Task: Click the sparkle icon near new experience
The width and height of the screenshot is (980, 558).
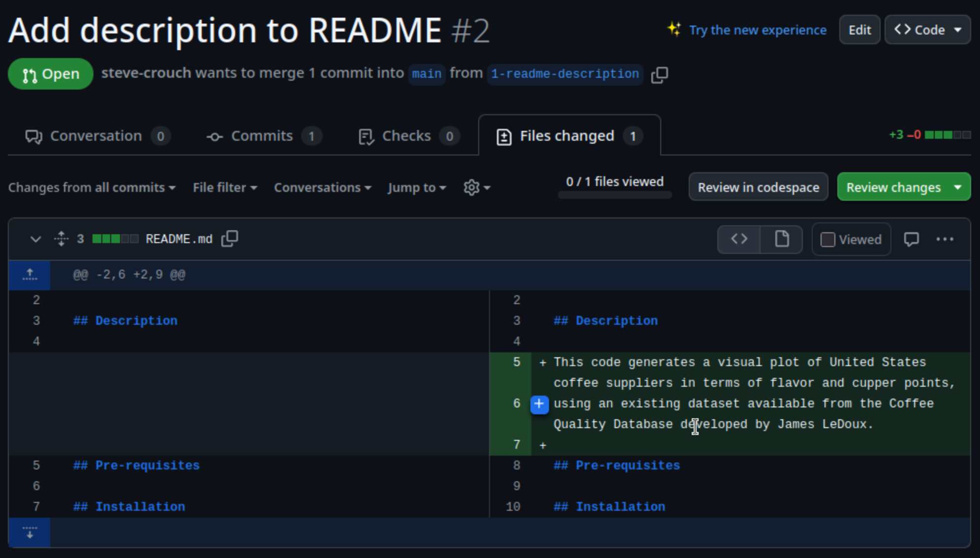Action: click(674, 30)
